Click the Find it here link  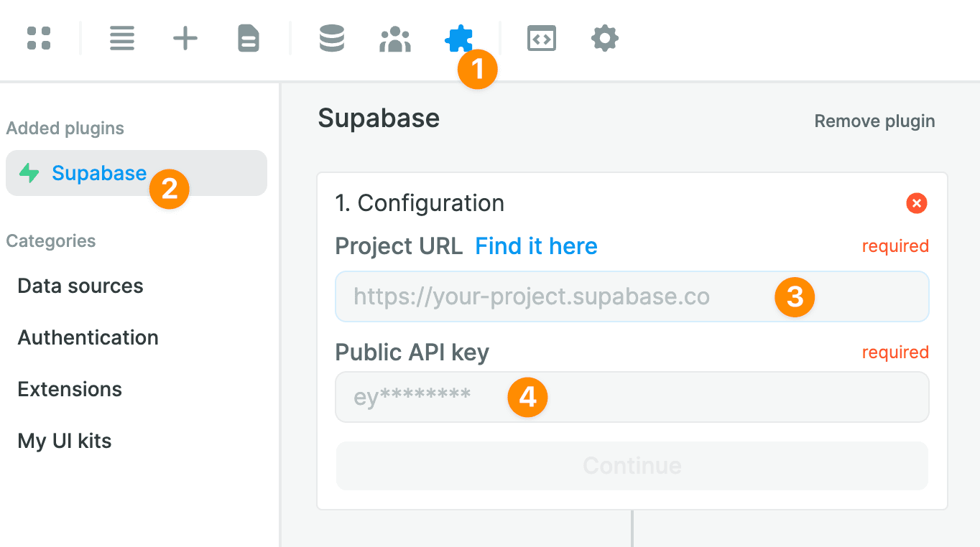pos(537,246)
